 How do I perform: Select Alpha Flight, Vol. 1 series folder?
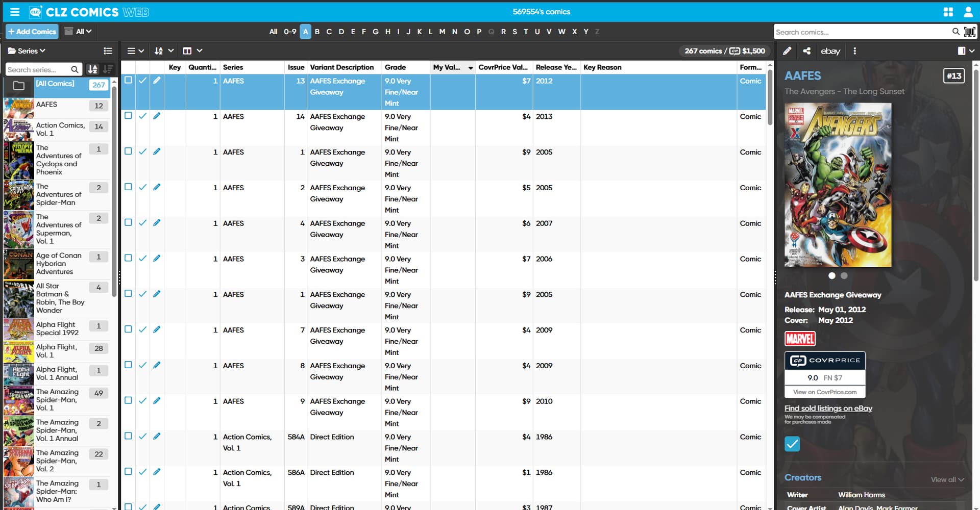click(x=57, y=351)
